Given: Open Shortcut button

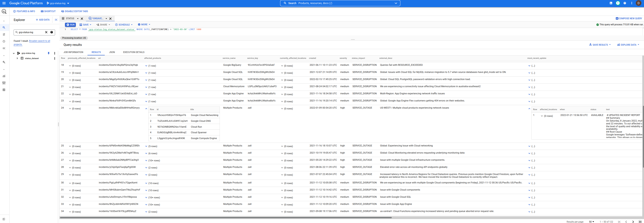Looking at the screenshot, I should pos(48,11).
